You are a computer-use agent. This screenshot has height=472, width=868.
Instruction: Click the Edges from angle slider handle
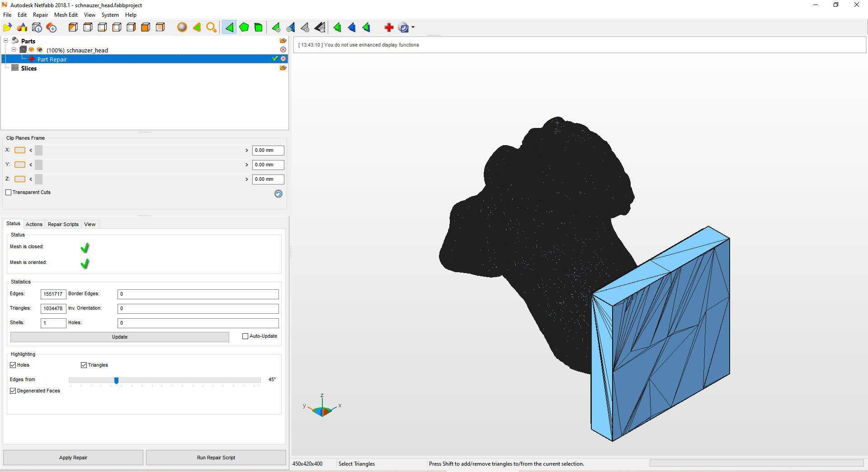coord(116,381)
